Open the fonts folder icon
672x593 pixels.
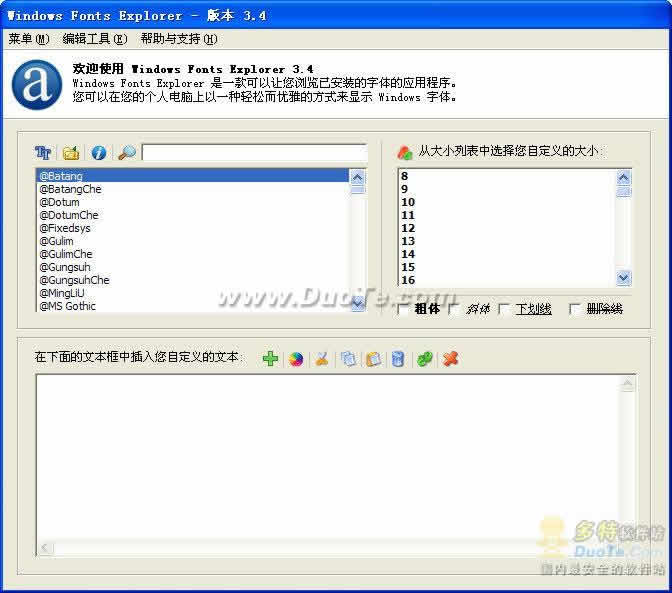71,153
